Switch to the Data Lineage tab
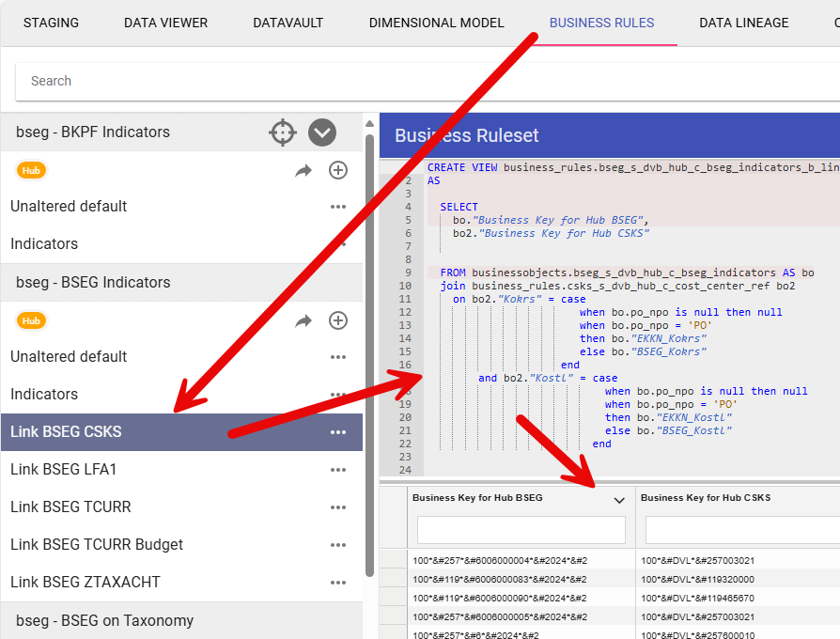 (x=743, y=23)
